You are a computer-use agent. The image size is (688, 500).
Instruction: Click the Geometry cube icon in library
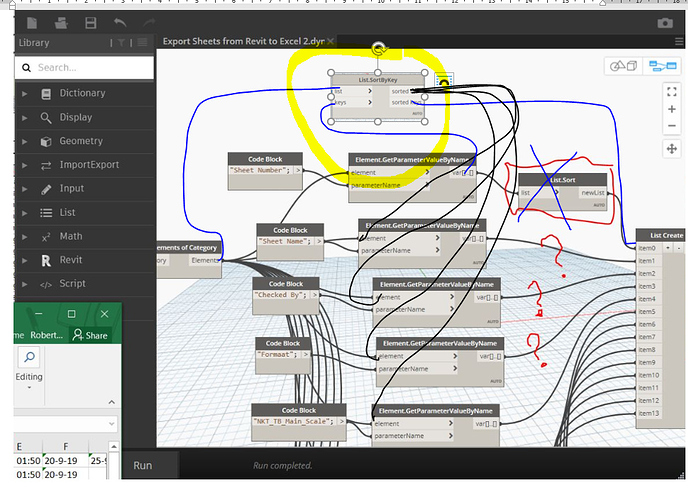click(46, 142)
